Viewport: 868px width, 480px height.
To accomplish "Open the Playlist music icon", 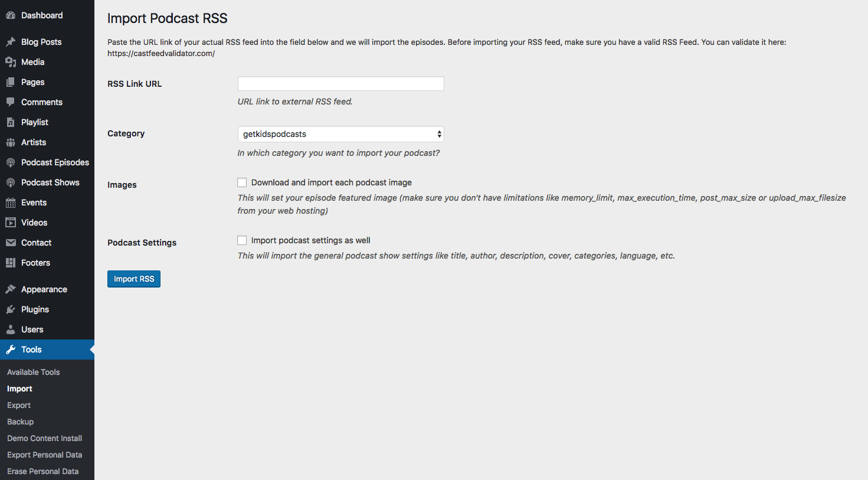I will 11,122.
